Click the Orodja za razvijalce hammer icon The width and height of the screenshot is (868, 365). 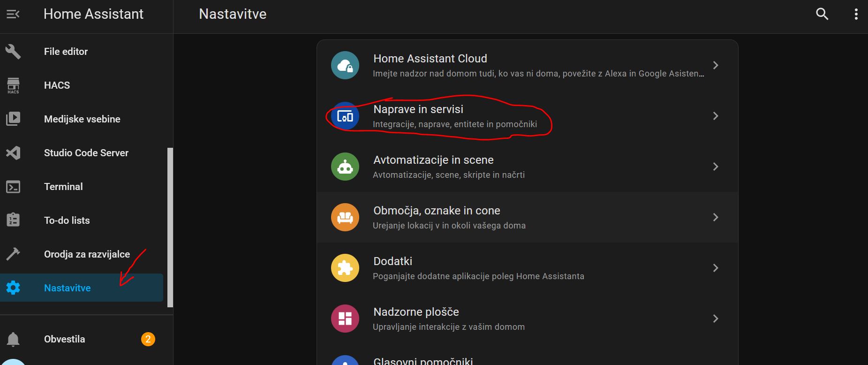[x=13, y=254]
